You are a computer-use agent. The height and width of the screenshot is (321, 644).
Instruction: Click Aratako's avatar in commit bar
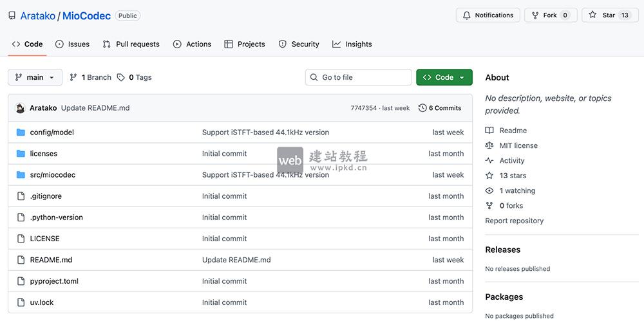click(20, 108)
